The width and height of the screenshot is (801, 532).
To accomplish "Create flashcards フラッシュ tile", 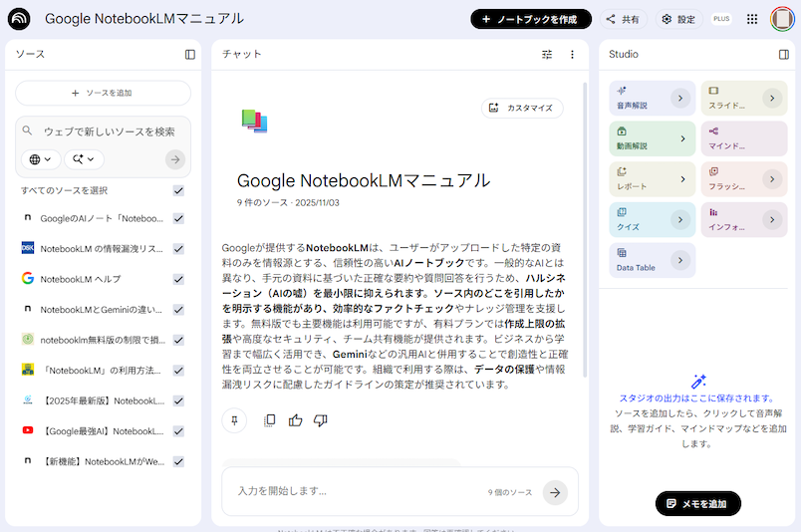I will click(x=744, y=179).
